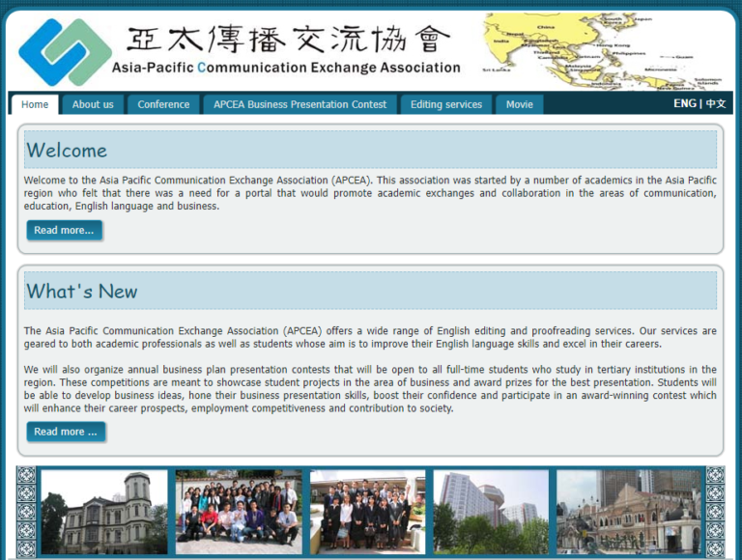Click the Welcome heading
742x560 pixels.
coord(67,151)
